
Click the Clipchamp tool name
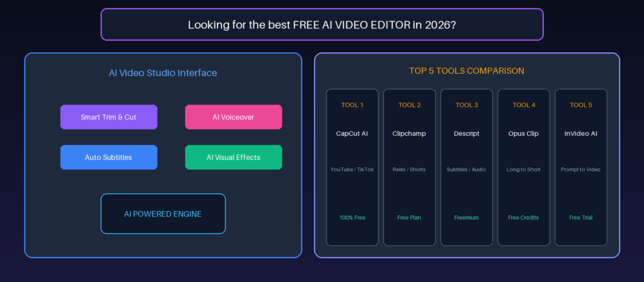pyautogui.click(x=409, y=133)
